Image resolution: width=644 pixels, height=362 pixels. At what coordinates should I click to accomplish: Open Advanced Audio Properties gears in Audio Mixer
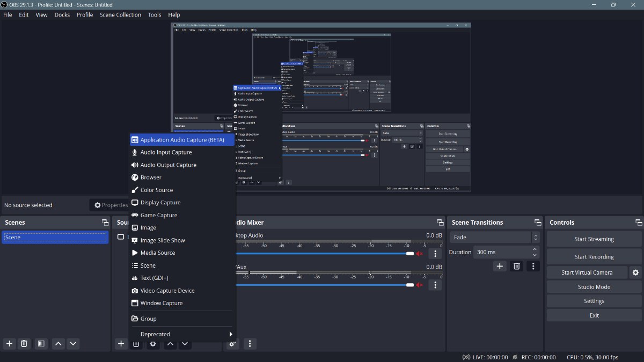click(x=233, y=344)
